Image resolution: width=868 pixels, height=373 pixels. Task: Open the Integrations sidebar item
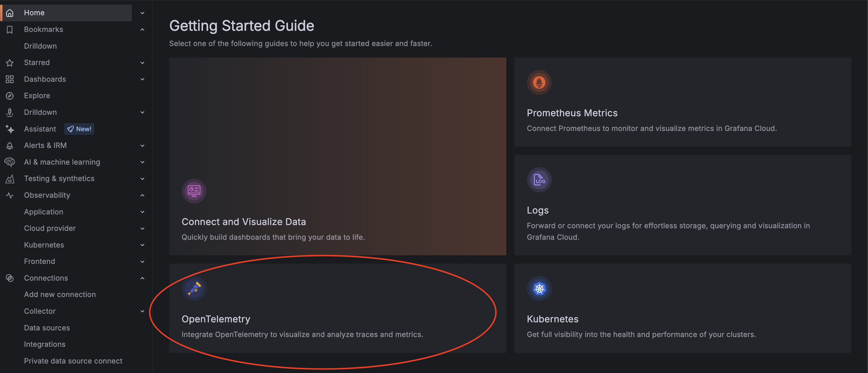(45, 344)
